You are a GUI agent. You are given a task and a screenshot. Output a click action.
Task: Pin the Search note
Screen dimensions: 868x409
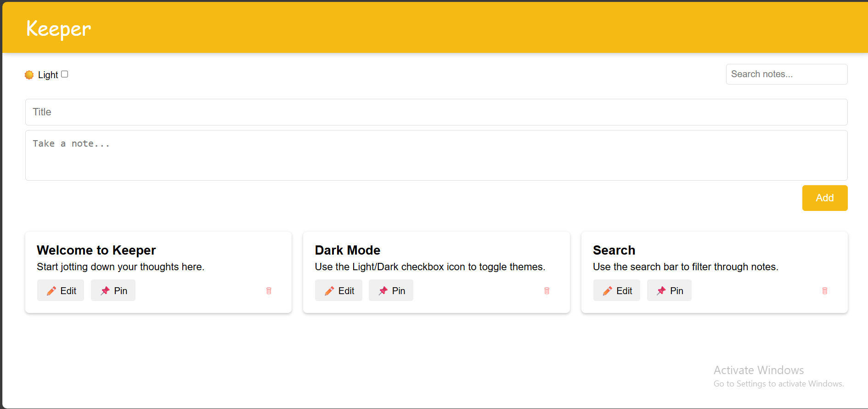pyautogui.click(x=669, y=290)
